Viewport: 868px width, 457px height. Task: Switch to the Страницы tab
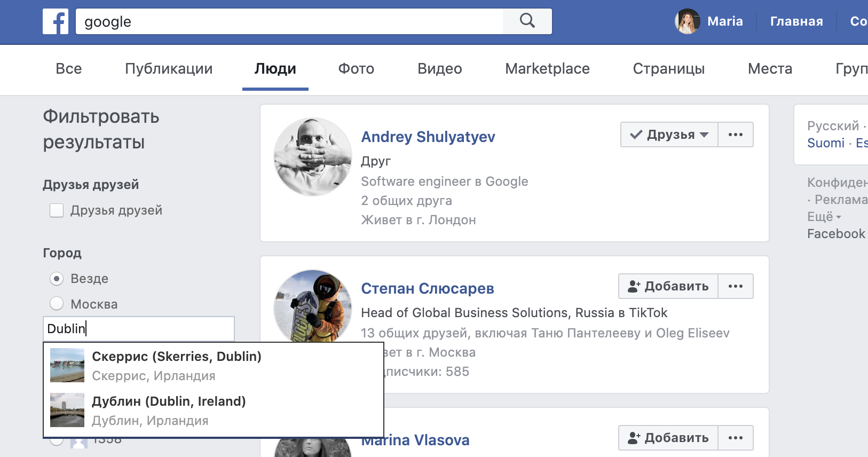[669, 68]
